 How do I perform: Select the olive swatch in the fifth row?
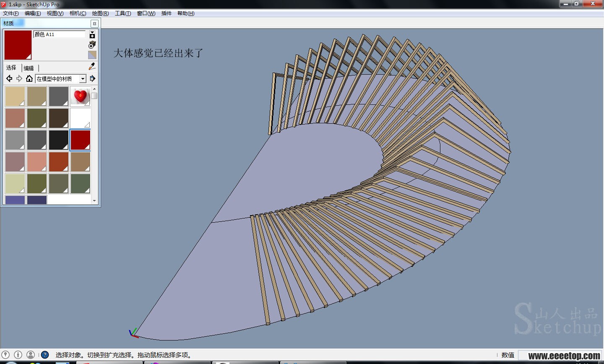coord(37,184)
